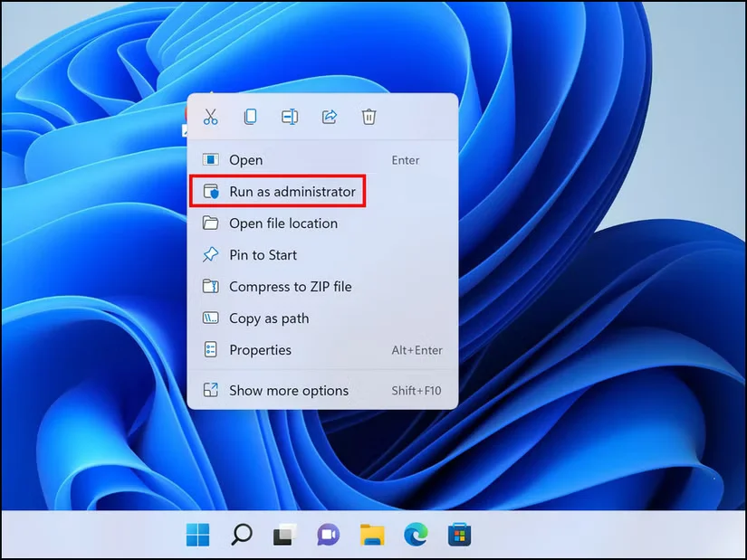Click the Copy icon in the context menu
The height and width of the screenshot is (560, 747).
250,117
